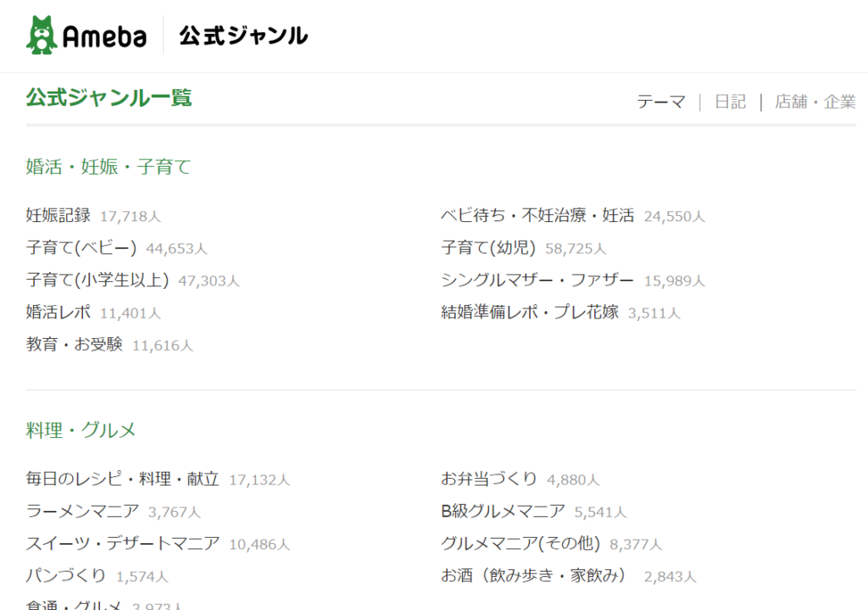Open 毎日のレシピ・料理・献立 genre
Viewport: 868px width, 610px height.
[123, 479]
